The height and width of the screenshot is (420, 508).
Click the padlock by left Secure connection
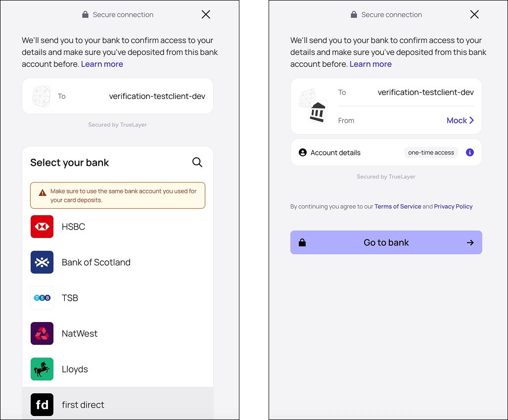(x=85, y=14)
